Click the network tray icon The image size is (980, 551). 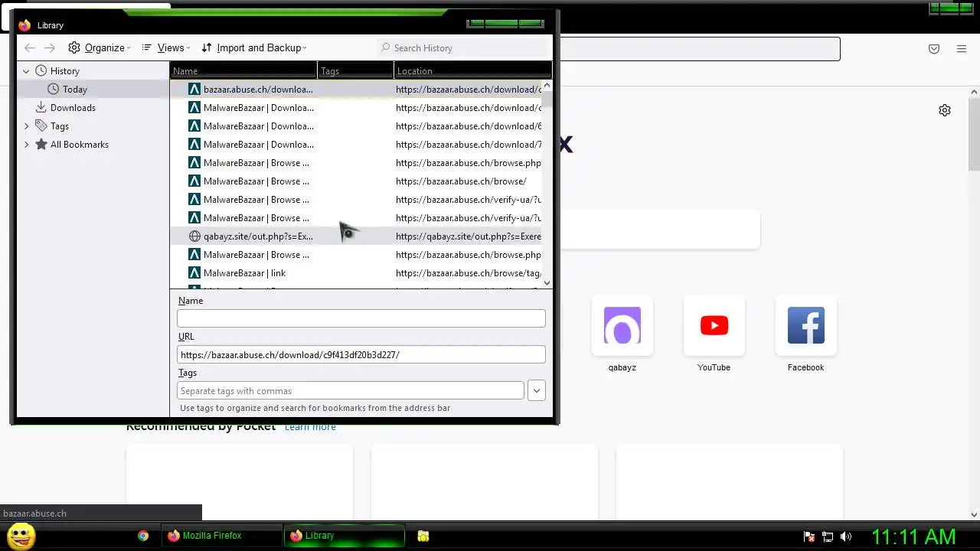pos(828,536)
